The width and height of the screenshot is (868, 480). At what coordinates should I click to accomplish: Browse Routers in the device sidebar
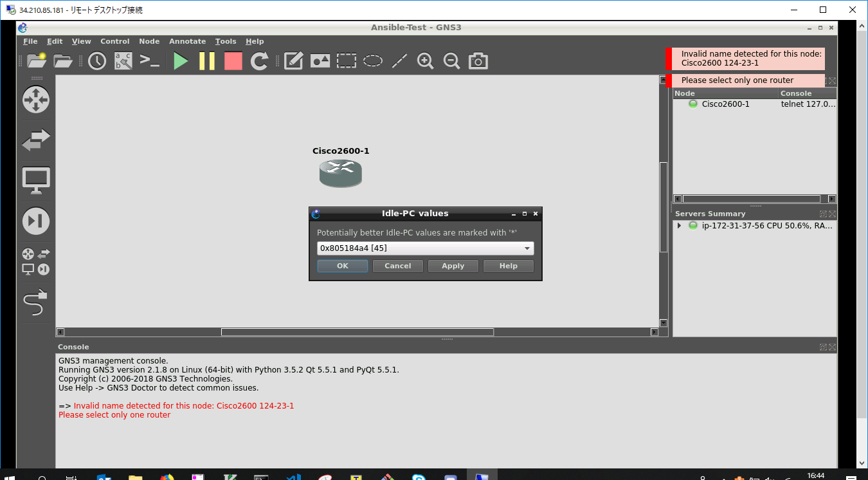tap(36, 100)
